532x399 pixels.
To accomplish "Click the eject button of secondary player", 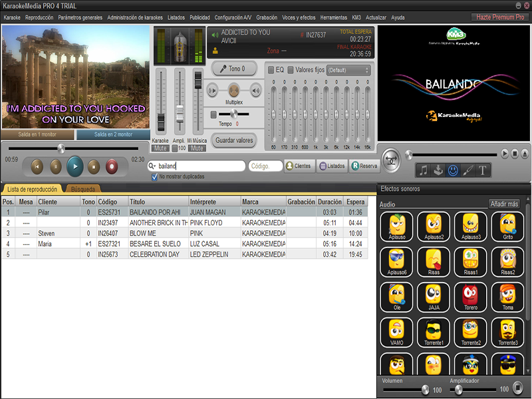I will [524, 154].
